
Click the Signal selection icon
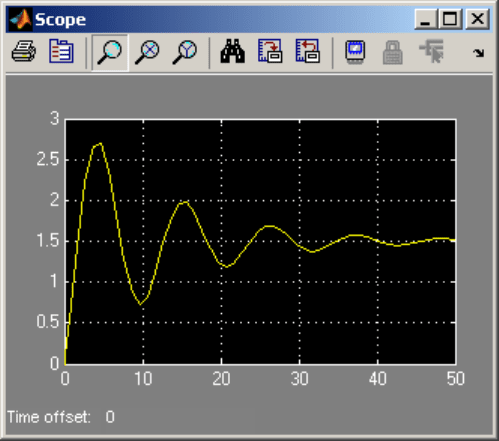[432, 51]
